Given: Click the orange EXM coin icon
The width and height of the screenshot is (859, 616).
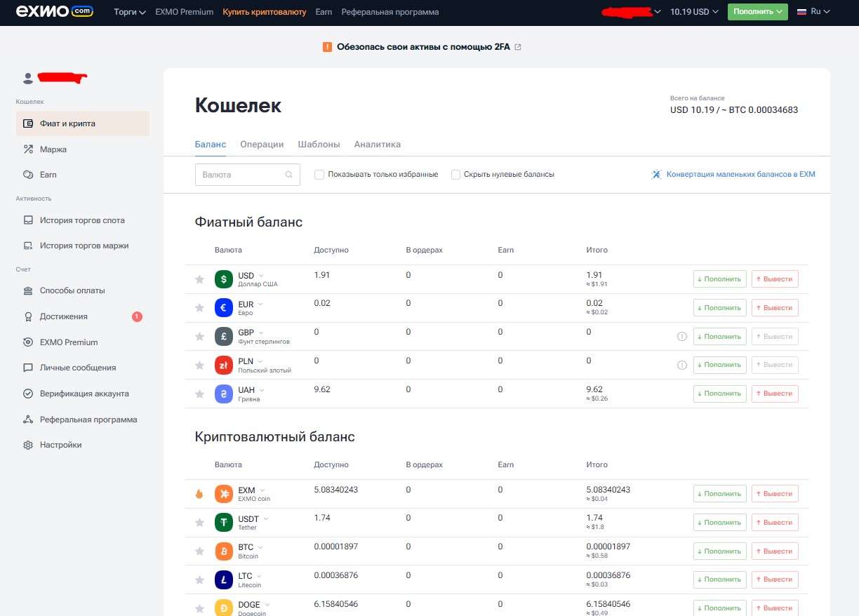Looking at the screenshot, I should pyautogui.click(x=224, y=494).
